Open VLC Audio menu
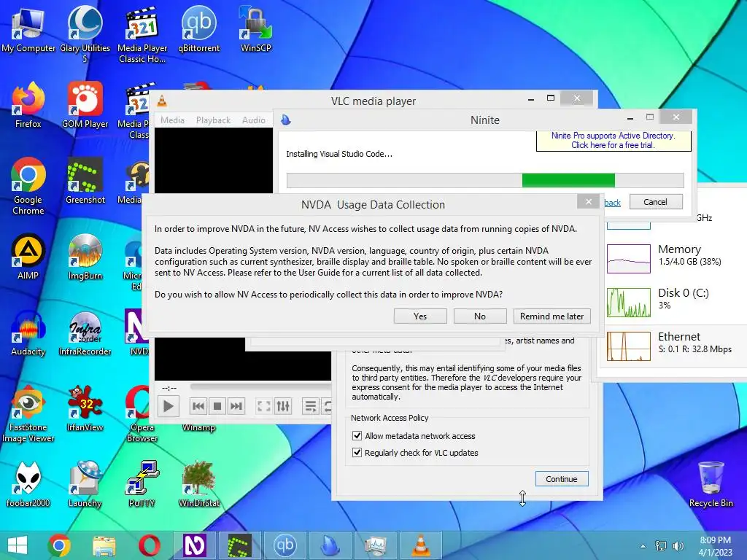This screenshot has width=747, height=560. coord(253,120)
